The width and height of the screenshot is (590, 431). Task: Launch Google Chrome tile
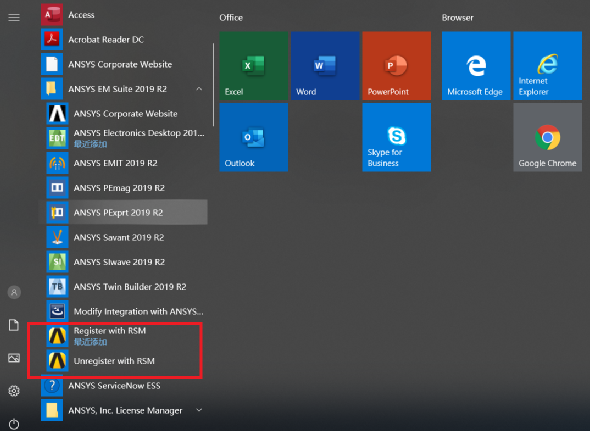pos(547,137)
